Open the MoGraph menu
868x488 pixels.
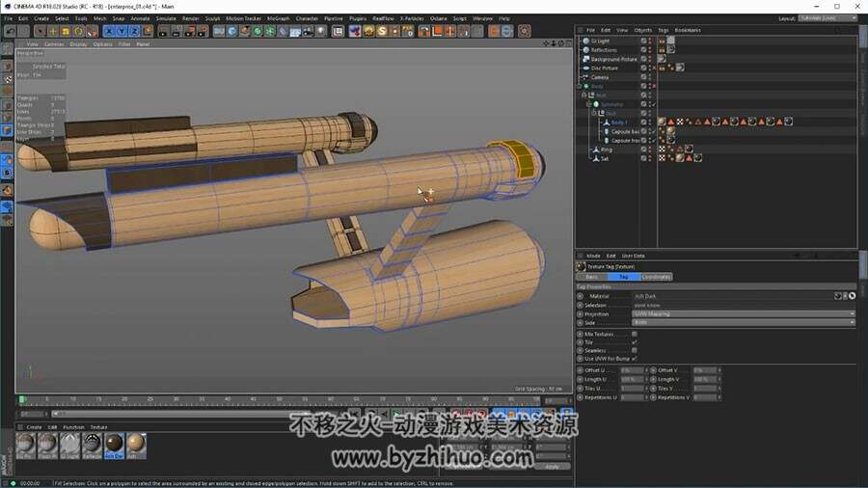point(278,18)
